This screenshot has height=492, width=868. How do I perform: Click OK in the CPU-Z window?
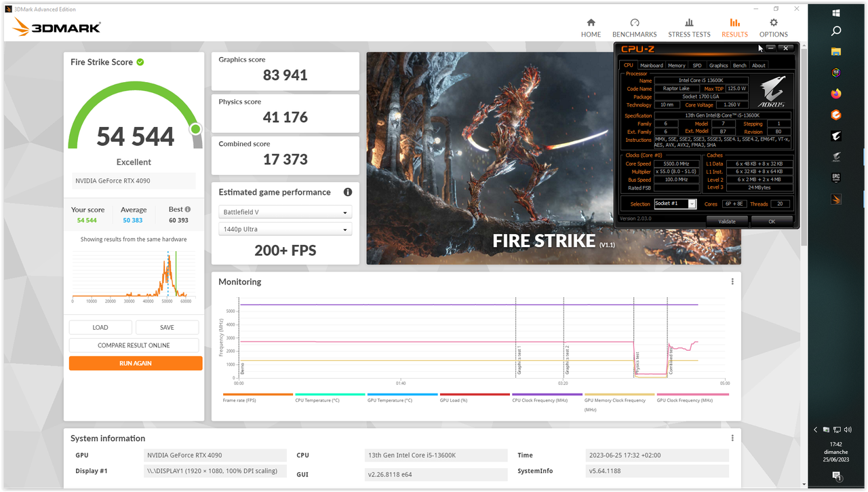[772, 221]
